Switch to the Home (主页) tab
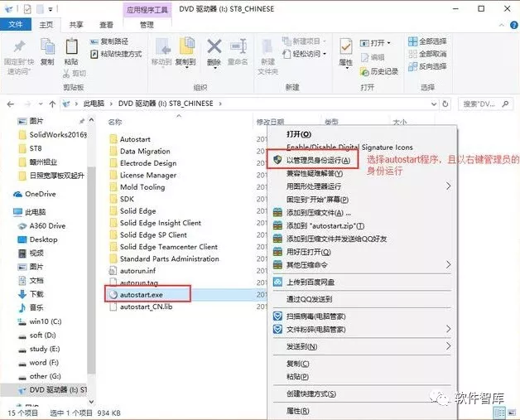 pyautogui.click(x=46, y=25)
